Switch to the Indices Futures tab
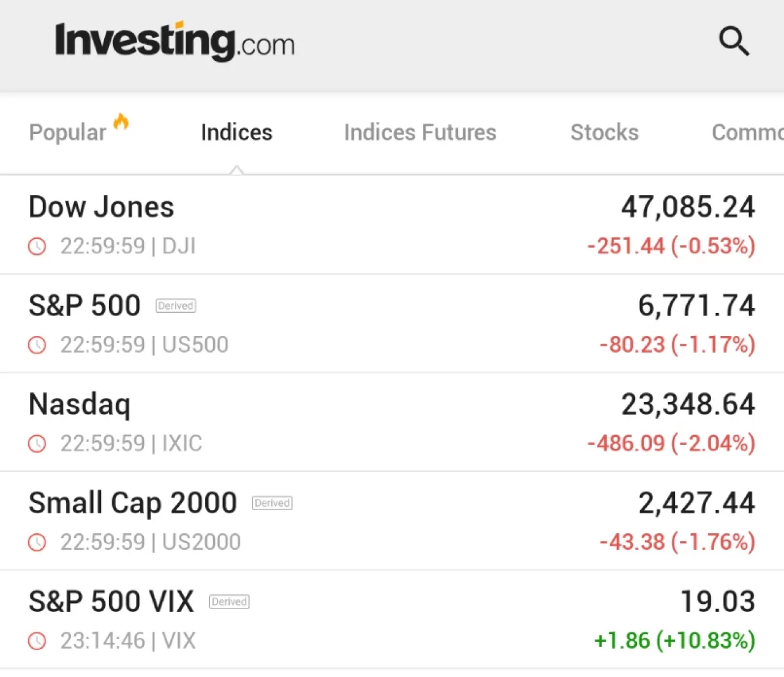This screenshot has width=784, height=677. pos(420,132)
